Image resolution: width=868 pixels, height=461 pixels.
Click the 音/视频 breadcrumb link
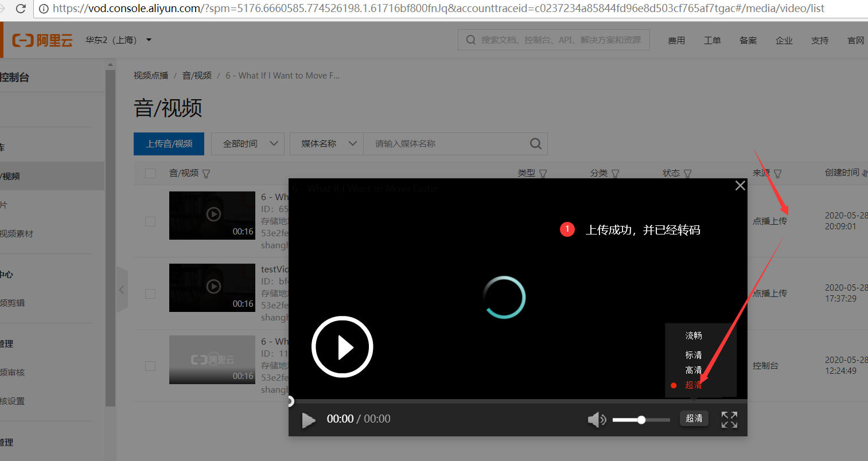(197, 76)
